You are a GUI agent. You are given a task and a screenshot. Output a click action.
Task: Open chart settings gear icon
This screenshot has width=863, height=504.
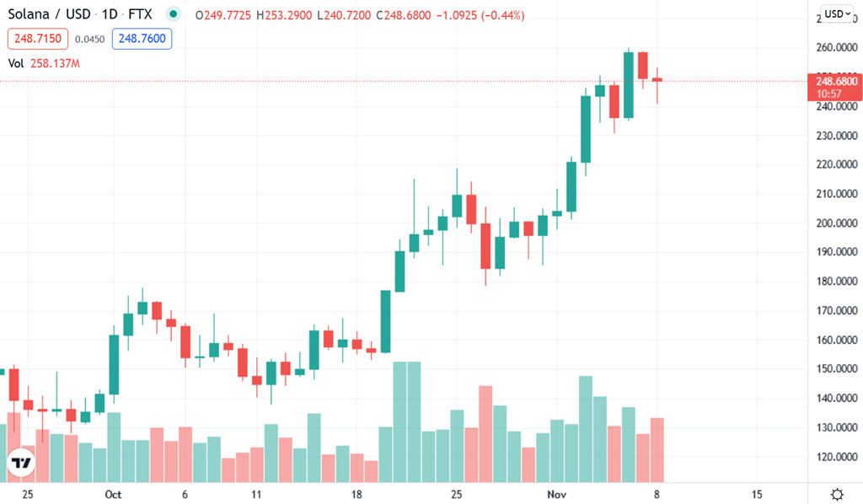click(837, 494)
